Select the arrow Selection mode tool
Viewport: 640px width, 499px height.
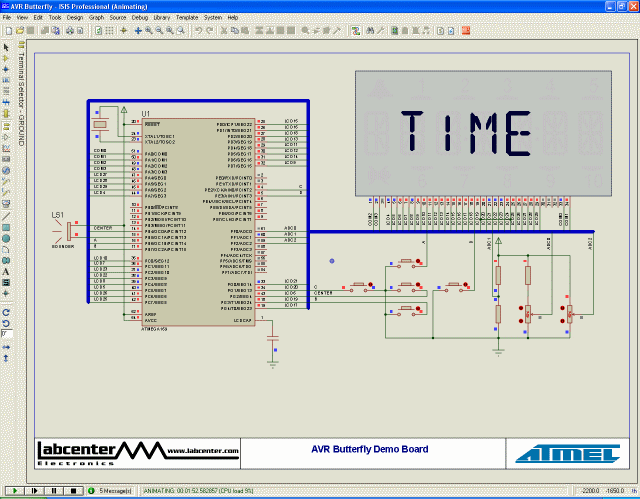pos(6,47)
